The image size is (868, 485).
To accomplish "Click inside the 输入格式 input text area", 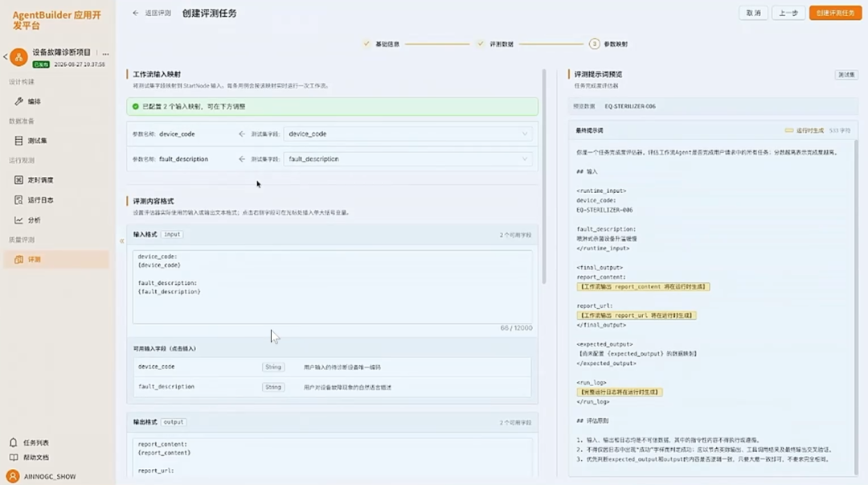I will coord(332,286).
